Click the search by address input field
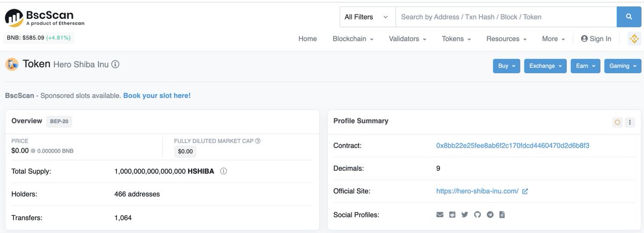This screenshot has width=644, height=233. coord(506,17)
